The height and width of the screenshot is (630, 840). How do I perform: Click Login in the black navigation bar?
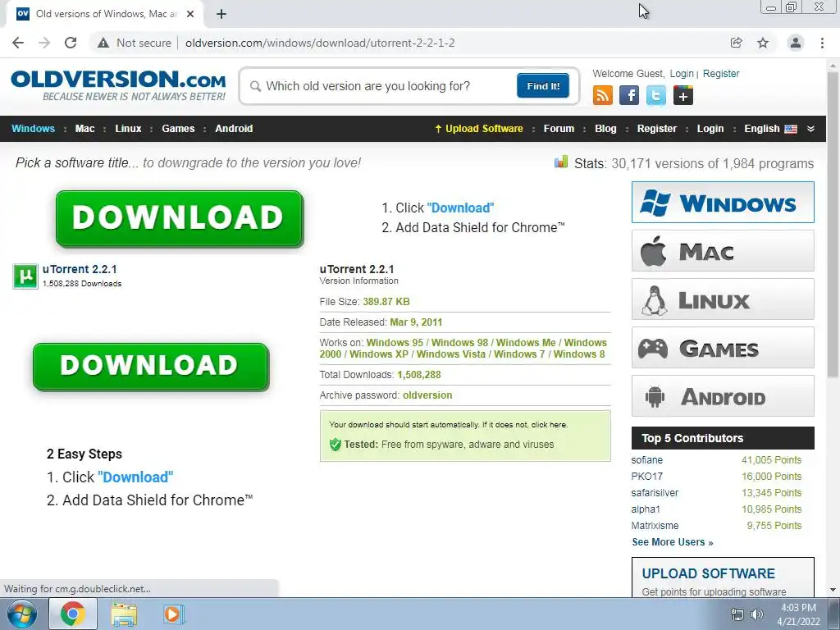(710, 129)
